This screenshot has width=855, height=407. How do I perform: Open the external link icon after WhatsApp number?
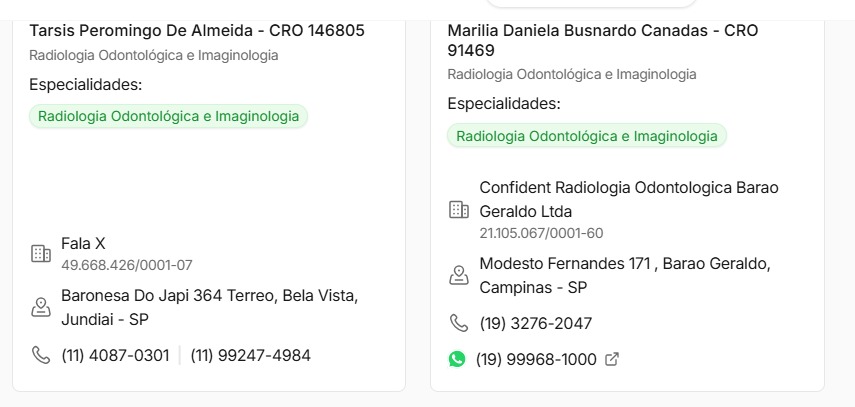(x=612, y=359)
